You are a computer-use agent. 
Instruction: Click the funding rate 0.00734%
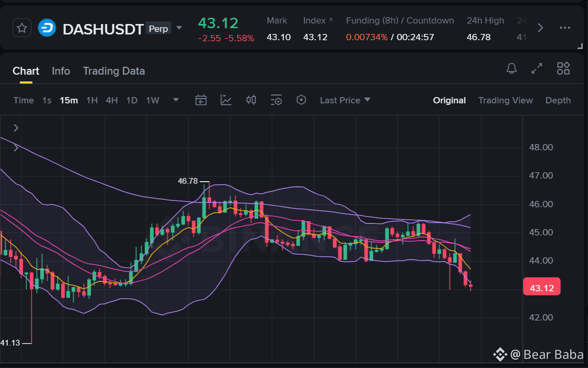[367, 37]
